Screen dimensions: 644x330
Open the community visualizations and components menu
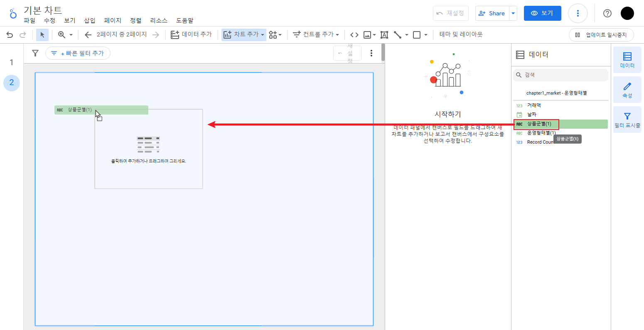point(275,35)
